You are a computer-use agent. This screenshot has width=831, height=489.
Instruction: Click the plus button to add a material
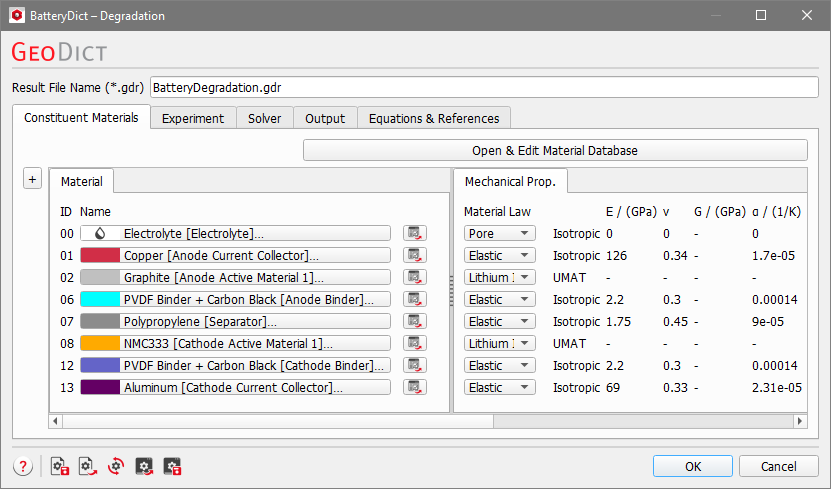pyautogui.click(x=32, y=179)
